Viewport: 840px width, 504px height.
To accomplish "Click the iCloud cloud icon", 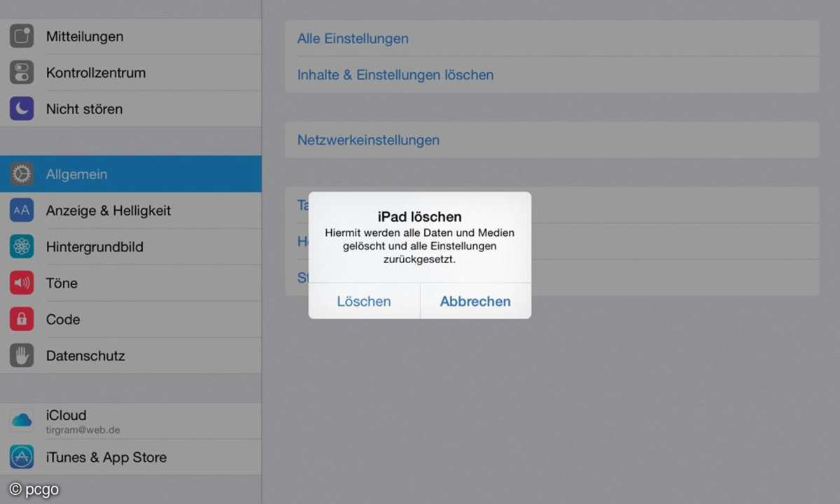I will (x=22, y=421).
